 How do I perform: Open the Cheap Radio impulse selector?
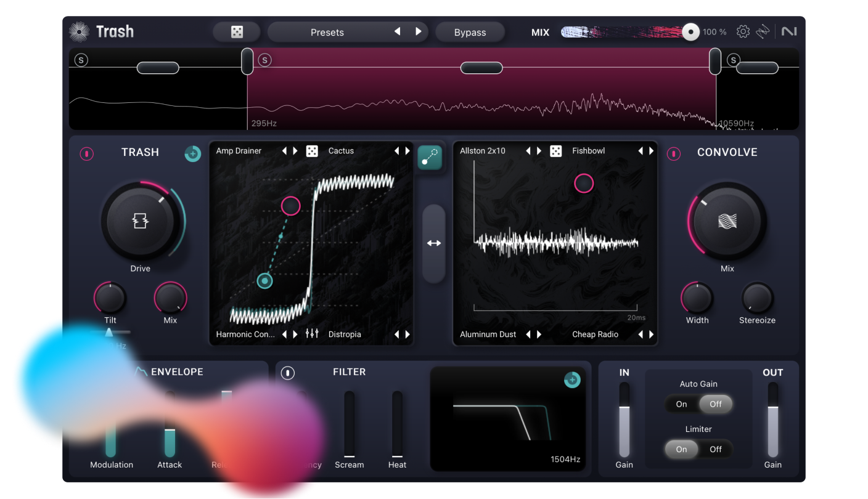(596, 335)
